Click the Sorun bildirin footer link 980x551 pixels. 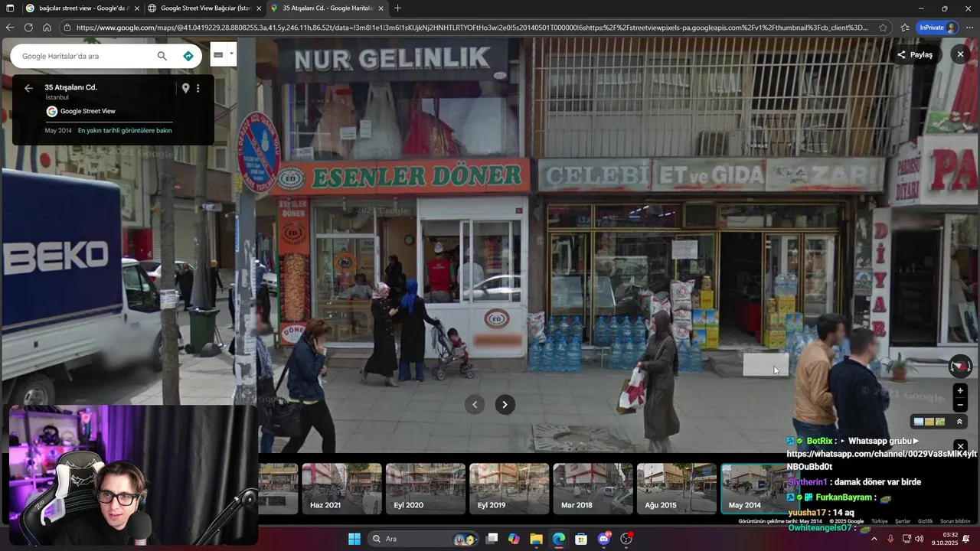(955, 521)
